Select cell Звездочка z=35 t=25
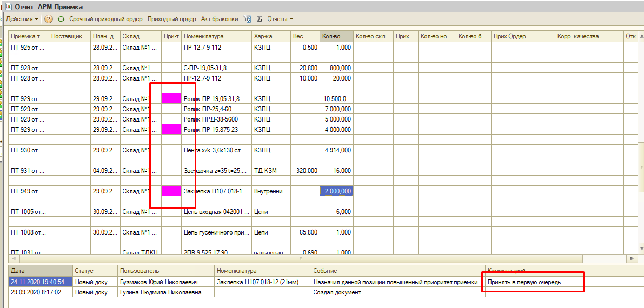This screenshot has width=644, height=308. (216, 170)
